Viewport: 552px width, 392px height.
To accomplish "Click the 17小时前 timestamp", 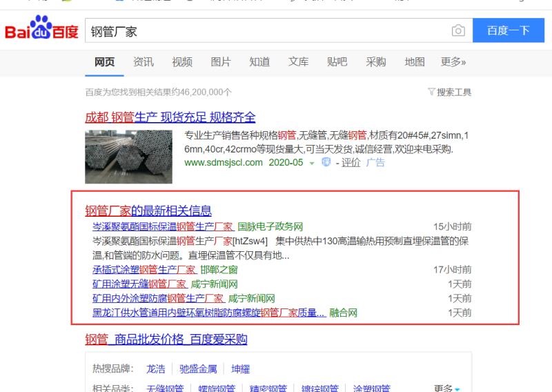I will point(453,270).
